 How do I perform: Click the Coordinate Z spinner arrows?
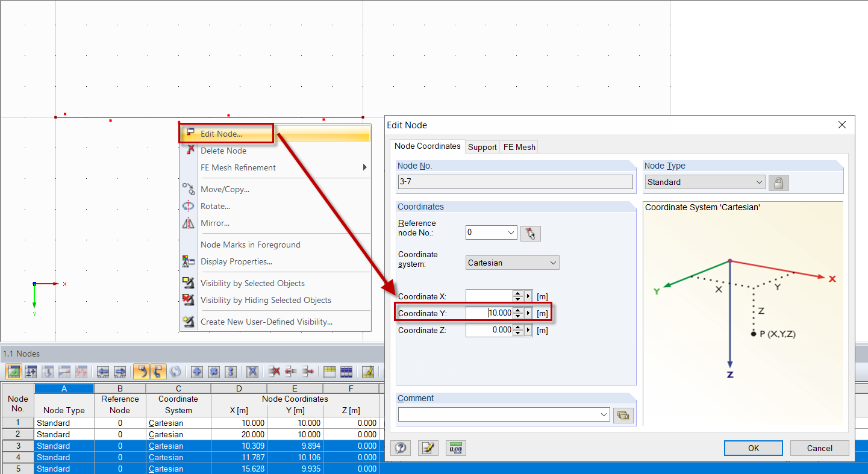coord(518,330)
